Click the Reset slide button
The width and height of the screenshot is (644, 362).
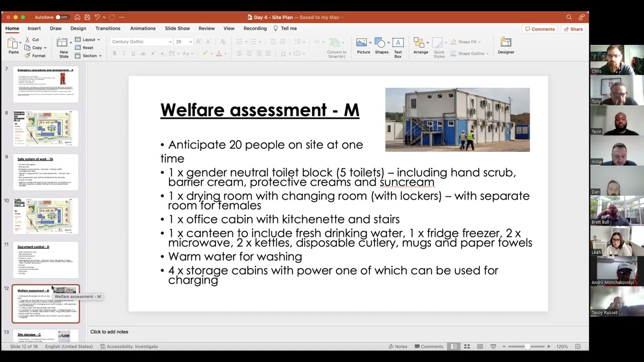click(84, 48)
